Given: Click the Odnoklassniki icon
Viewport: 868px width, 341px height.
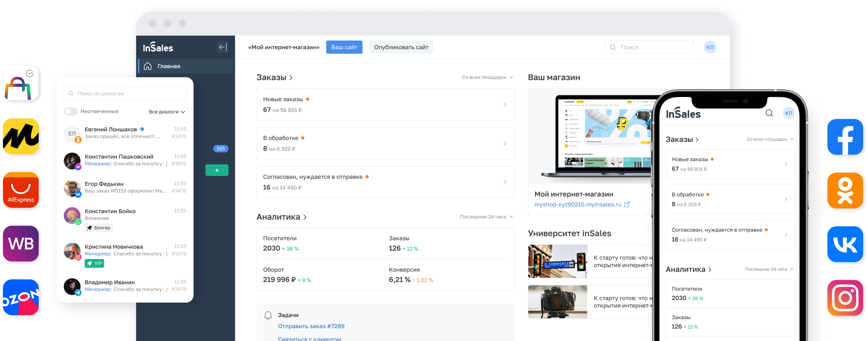Looking at the screenshot, I should point(845,190).
